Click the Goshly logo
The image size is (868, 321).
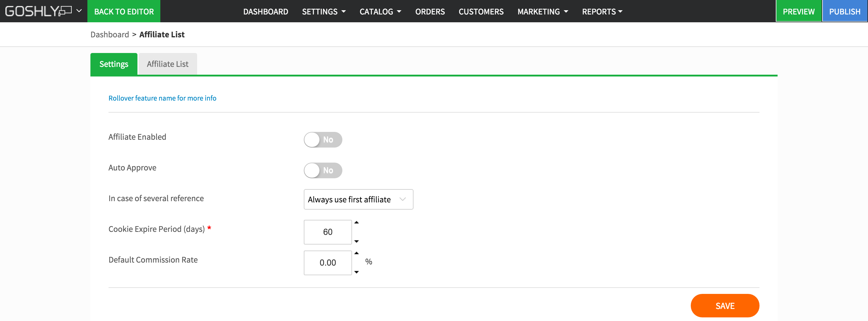click(38, 11)
